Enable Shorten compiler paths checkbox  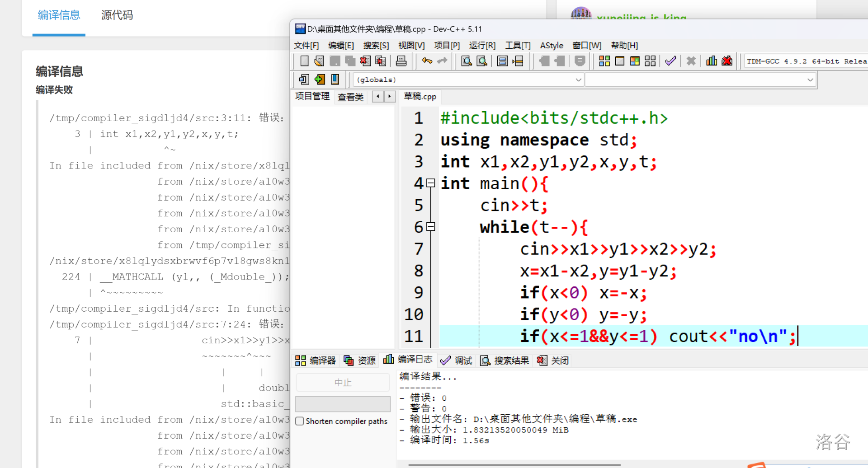(x=300, y=421)
